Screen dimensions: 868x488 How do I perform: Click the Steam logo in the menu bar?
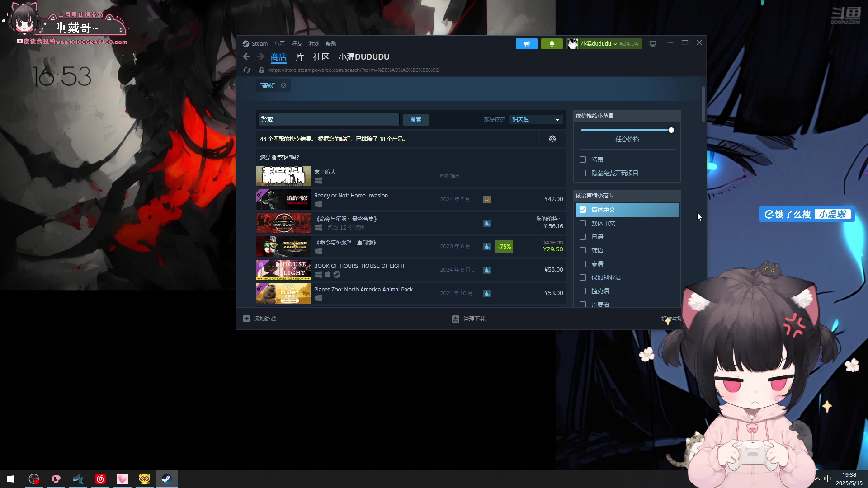[x=245, y=44]
